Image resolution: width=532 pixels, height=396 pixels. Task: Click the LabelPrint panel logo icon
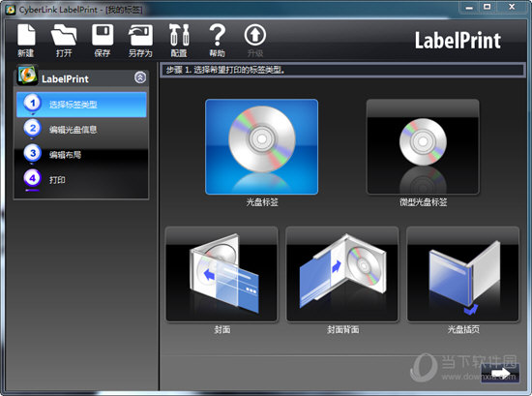[27, 76]
